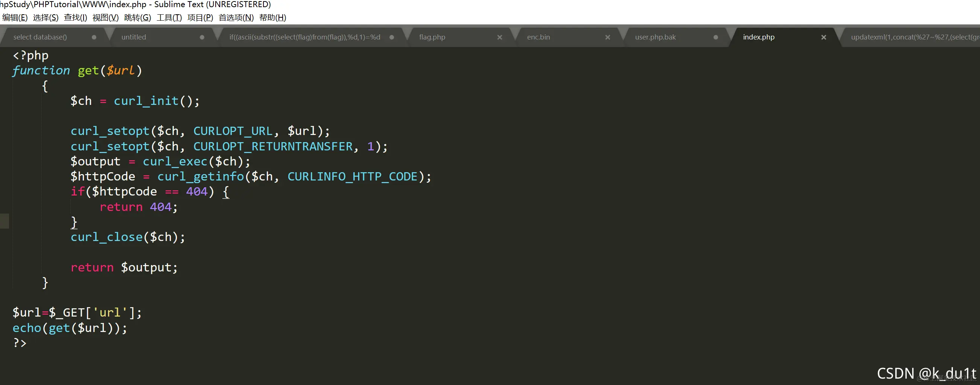This screenshot has width=980, height=385.
Task: Click the CURLOPT_URL constant
Action: (x=233, y=131)
